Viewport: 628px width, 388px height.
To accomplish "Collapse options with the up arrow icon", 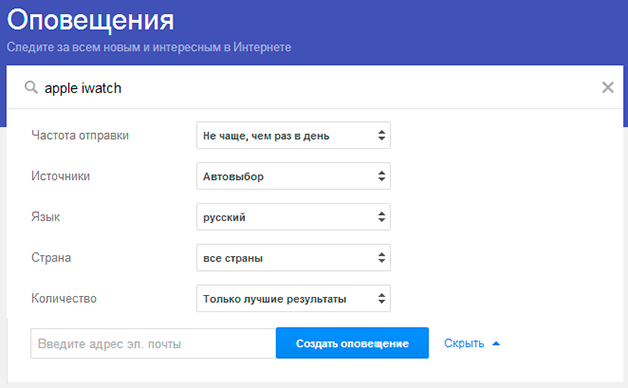I will 496,344.
